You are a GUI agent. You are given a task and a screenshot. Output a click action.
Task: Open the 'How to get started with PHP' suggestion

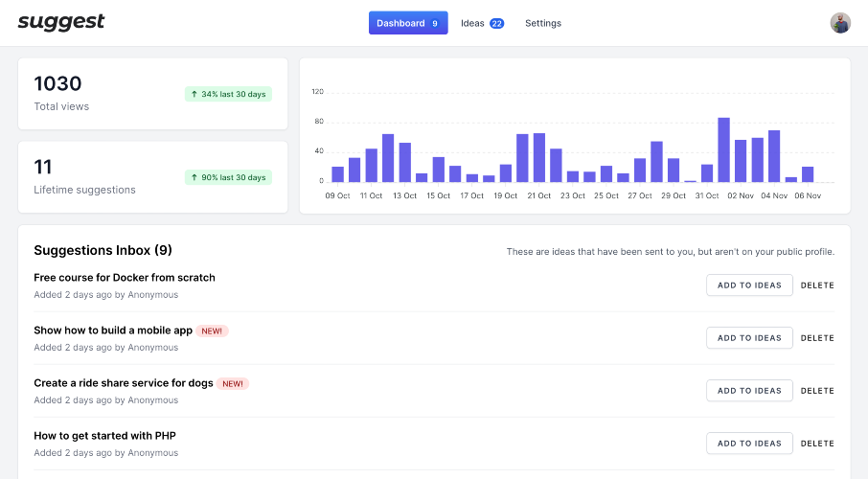[x=104, y=436]
